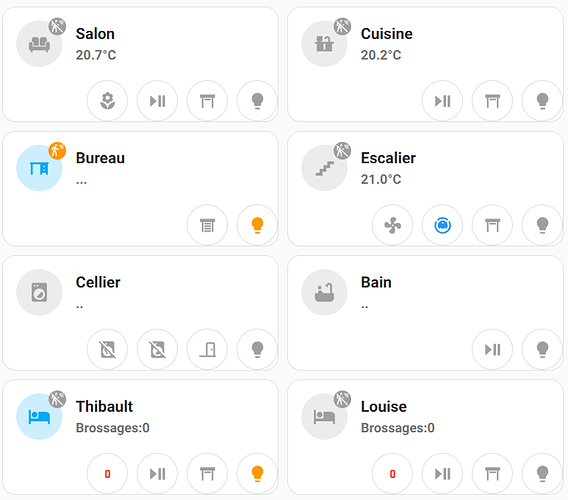Click the Cuisine shutter icon button
568x500 pixels.
[x=492, y=101]
